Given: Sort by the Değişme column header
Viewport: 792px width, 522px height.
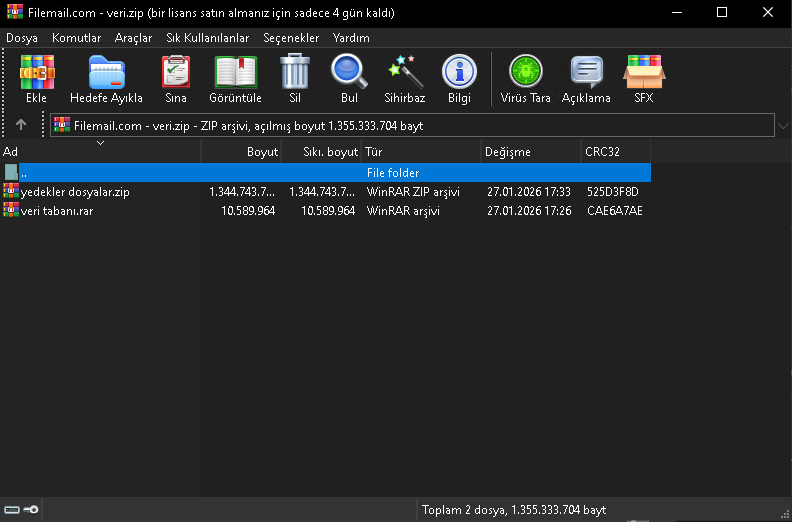Looking at the screenshot, I should [x=531, y=152].
